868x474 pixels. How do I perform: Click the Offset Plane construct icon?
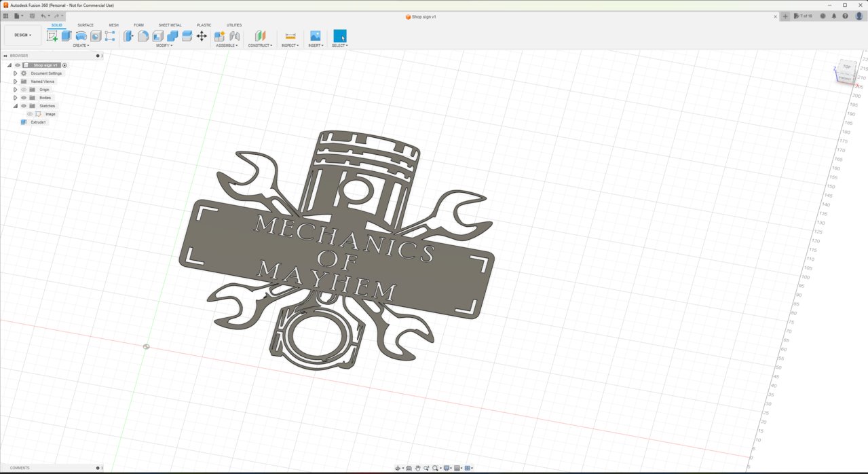pyautogui.click(x=260, y=36)
